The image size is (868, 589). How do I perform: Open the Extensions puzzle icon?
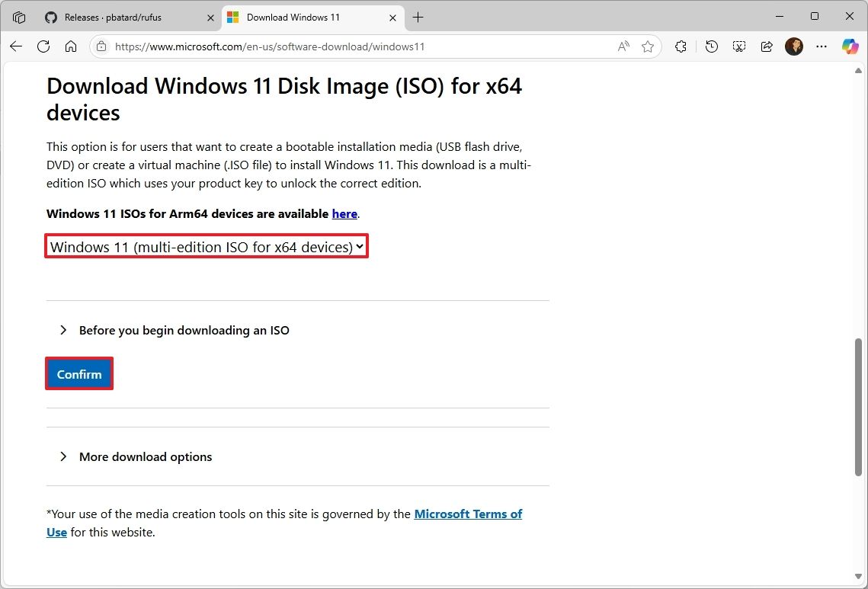[681, 46]
